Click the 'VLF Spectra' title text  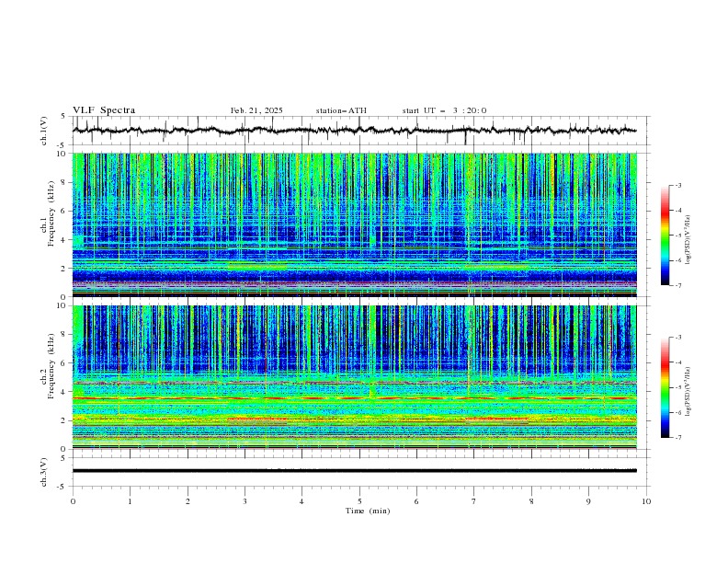coord(104,110)
